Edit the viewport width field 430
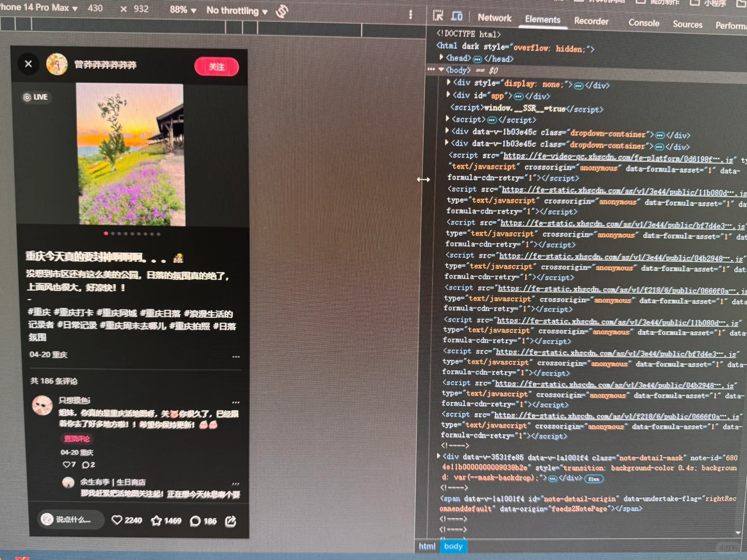747x560 pixels. (95, 8)
